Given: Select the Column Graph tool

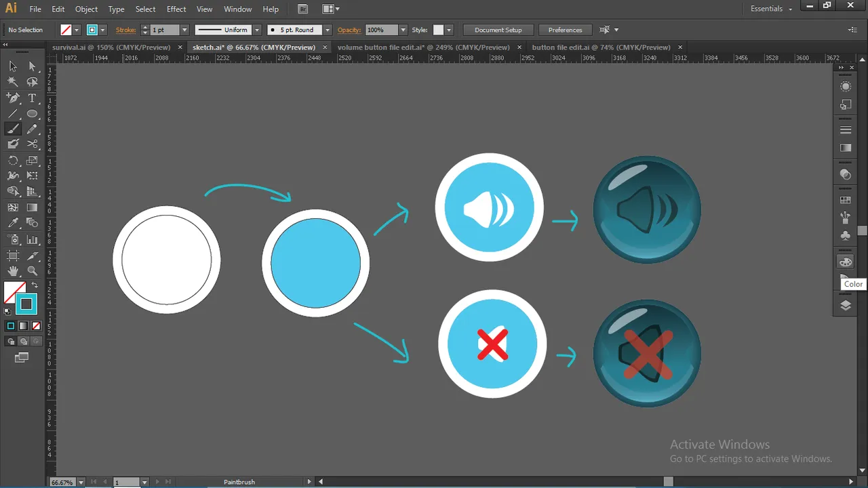Looking at the screenshot, I should (x=32, y=239).
